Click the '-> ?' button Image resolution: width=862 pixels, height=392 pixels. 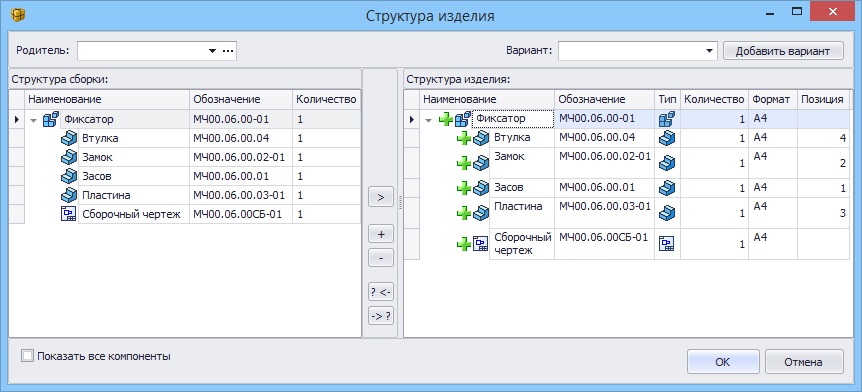tap(381, 316)
